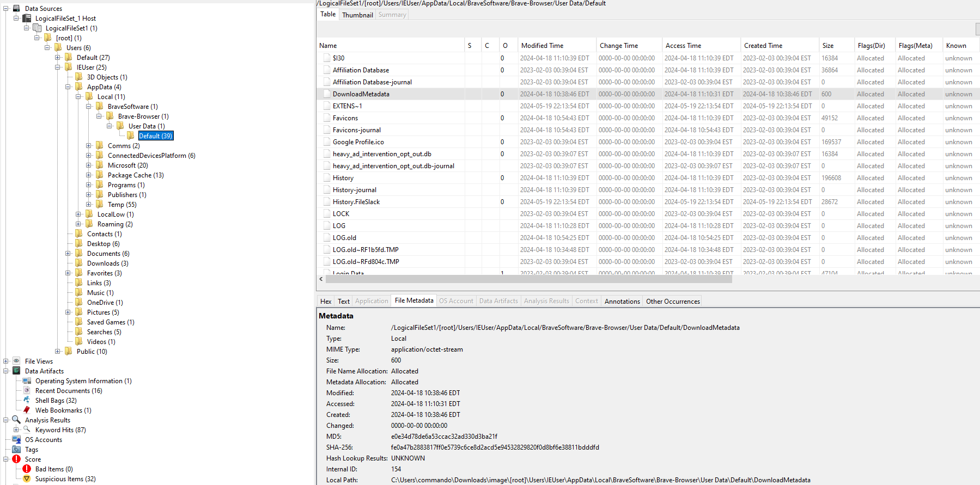Switch to the Thumbnail view tab
This screenshot has height=485, width=980.
point(357,15)
